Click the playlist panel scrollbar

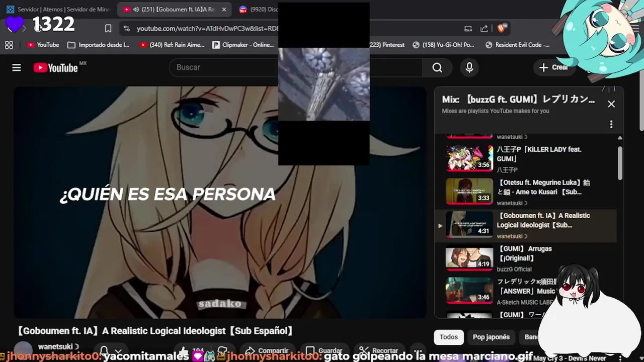coord(620,163)
